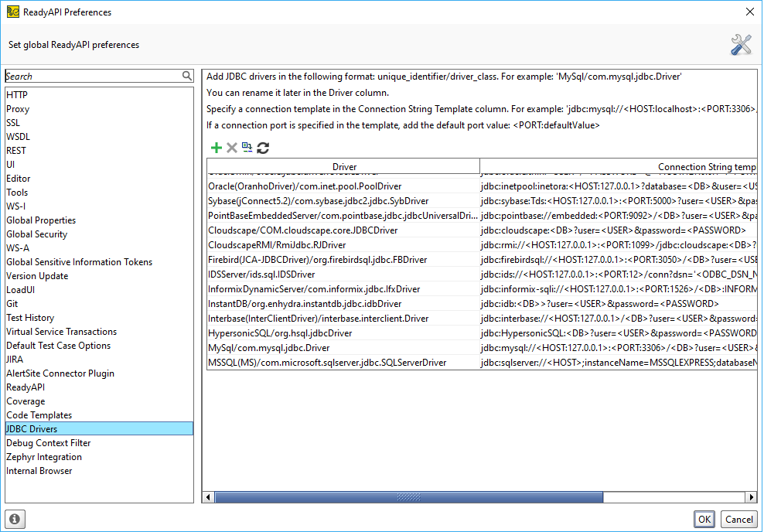Click the jdbc:mysql connection string cell
Viewport: 764px width, 532px height.
pyautogui.click(x=619, y=348)
